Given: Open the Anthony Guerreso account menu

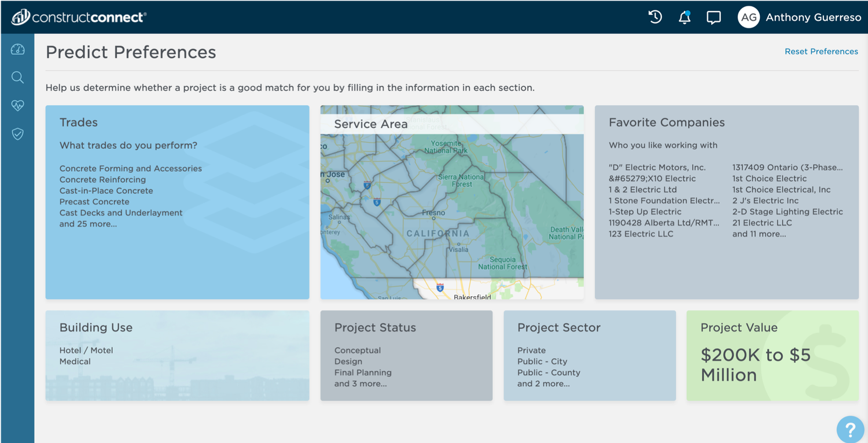Looking at the screenshot, I should tap(813, 17).
